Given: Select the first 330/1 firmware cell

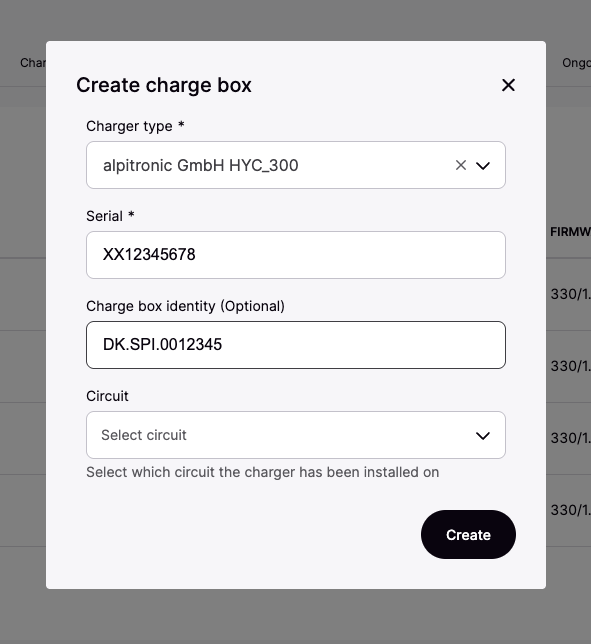Looking at the screenshot, I should point(570,294).
